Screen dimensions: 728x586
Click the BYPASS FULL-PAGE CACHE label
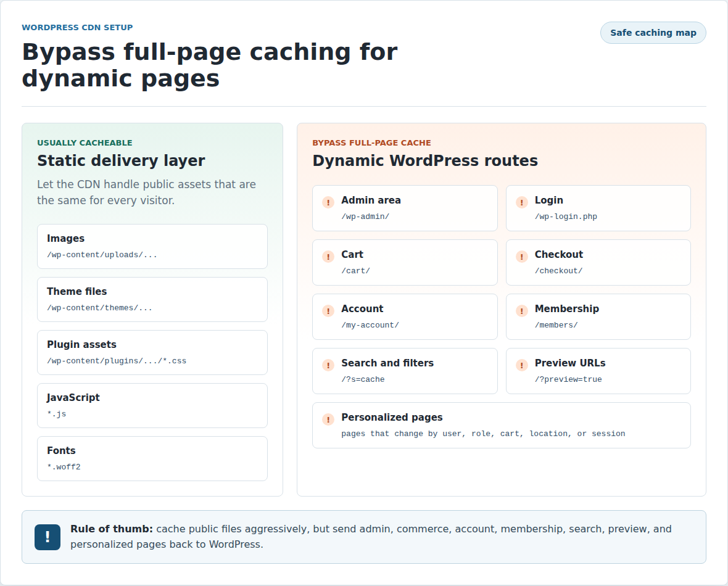pyautogui.click(x=371, y=143)
